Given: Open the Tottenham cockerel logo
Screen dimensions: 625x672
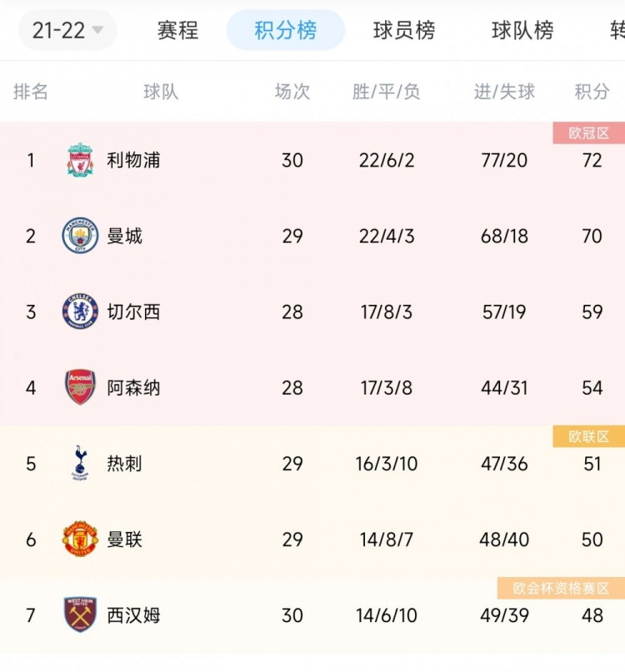Looking at the screenshot, I should [x=80, y=463].
